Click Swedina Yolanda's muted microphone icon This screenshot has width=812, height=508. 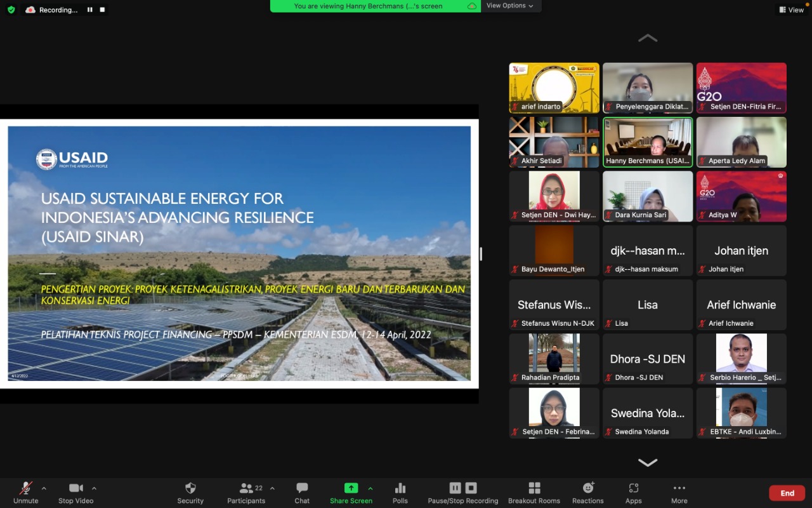(x=609, y=432)
